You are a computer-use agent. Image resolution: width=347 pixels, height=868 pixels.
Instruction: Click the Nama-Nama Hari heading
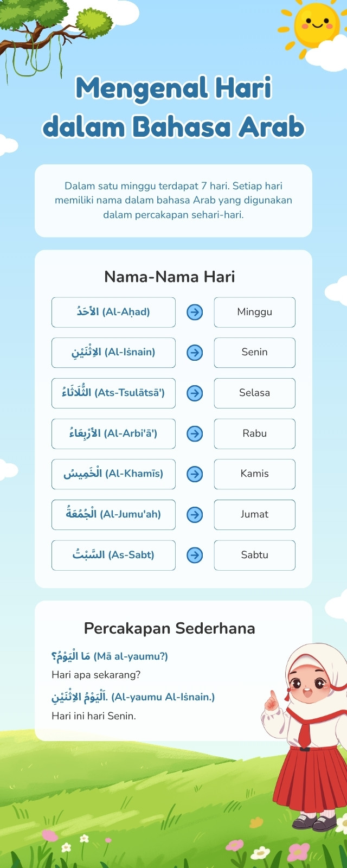point(170,277)
